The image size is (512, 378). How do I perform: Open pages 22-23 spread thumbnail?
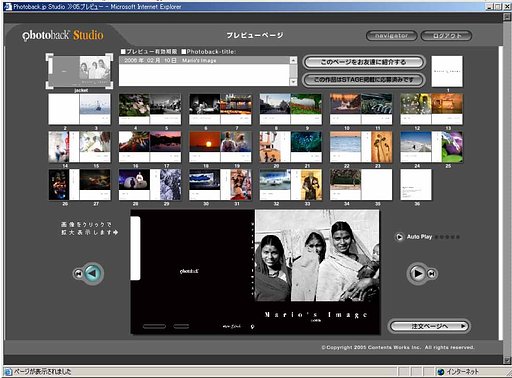(x=361, y=147)
